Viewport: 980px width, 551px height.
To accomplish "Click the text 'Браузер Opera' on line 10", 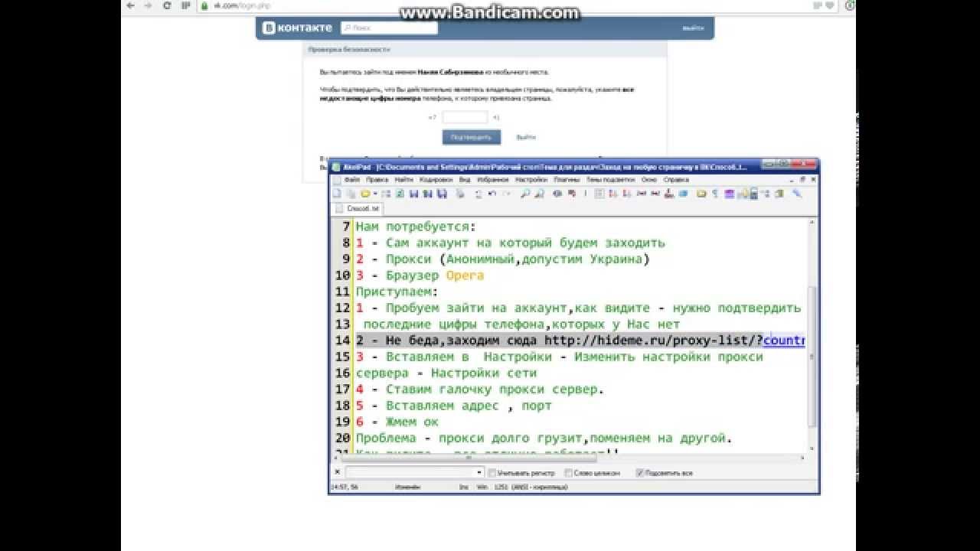I will 435,275.
